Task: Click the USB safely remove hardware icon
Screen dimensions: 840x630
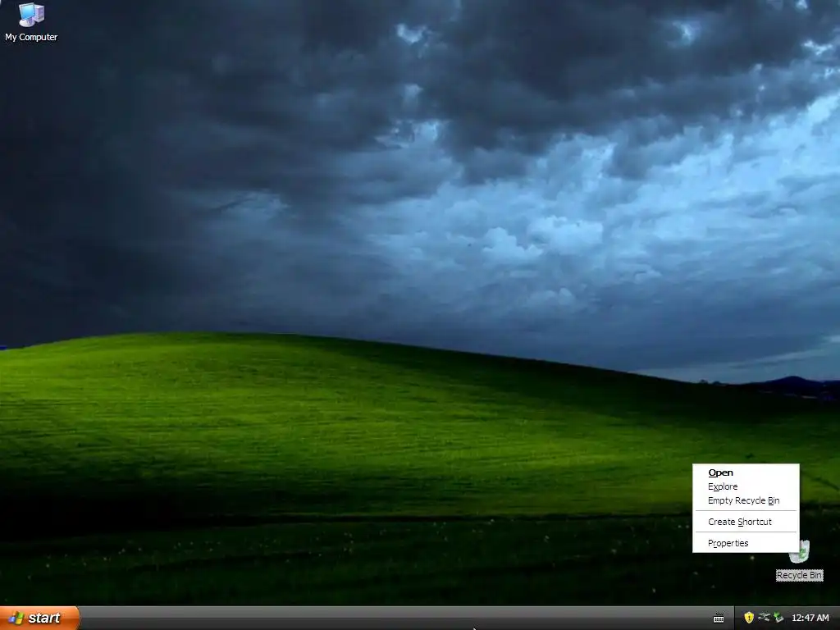Action: click(764, 618)
